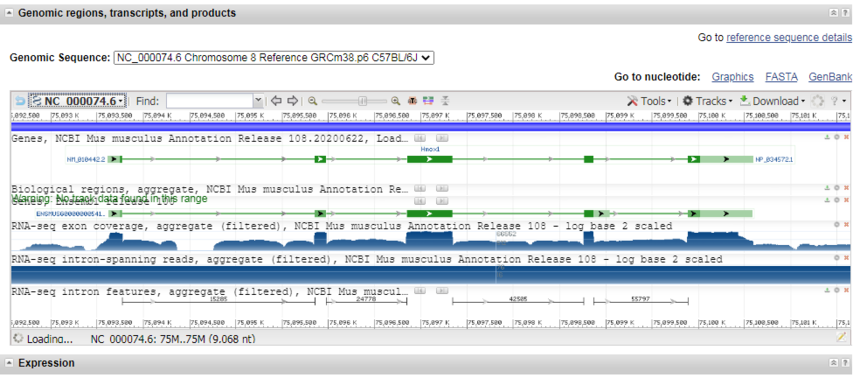The height and width of the screenshot is (378, 860).
Task: Download the RNA-seq intron features track
Action: [827, 290]
